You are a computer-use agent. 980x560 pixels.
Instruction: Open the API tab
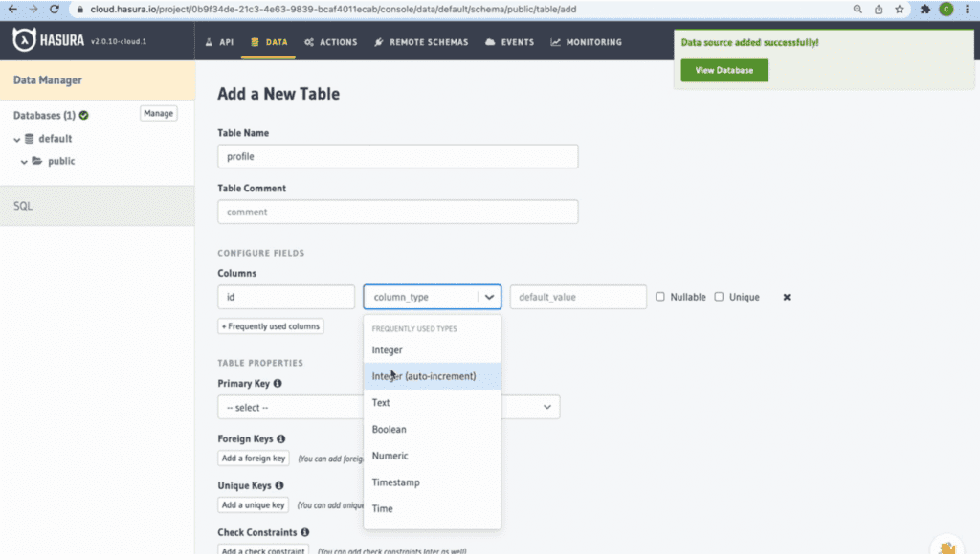tap(219, 42)
